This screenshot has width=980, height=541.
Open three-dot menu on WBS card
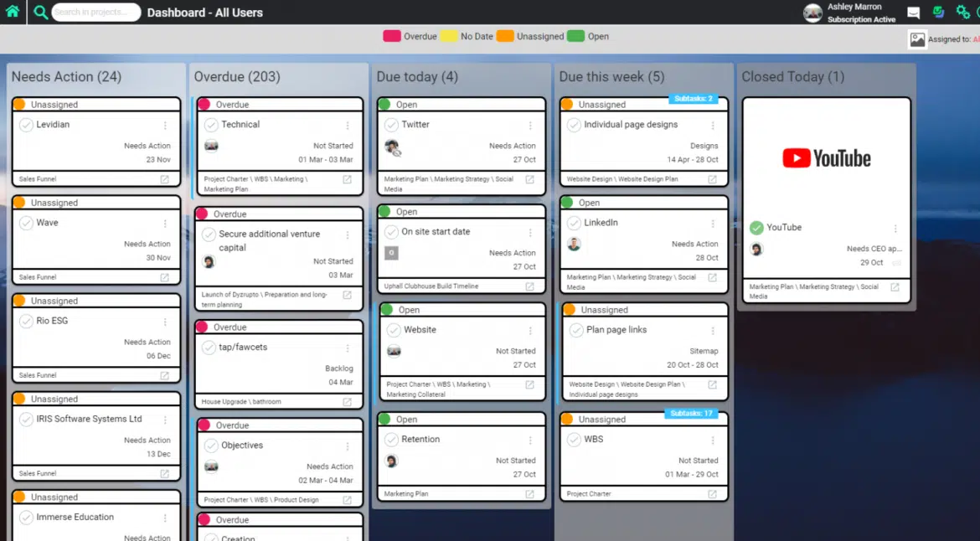point(713,440)
